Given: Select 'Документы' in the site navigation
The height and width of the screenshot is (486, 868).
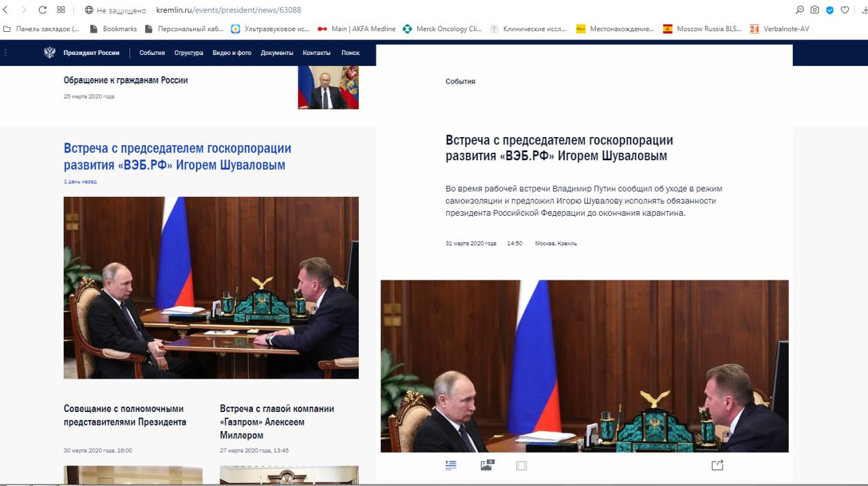Looking at the screenshot, I should [x=277, y=53].
